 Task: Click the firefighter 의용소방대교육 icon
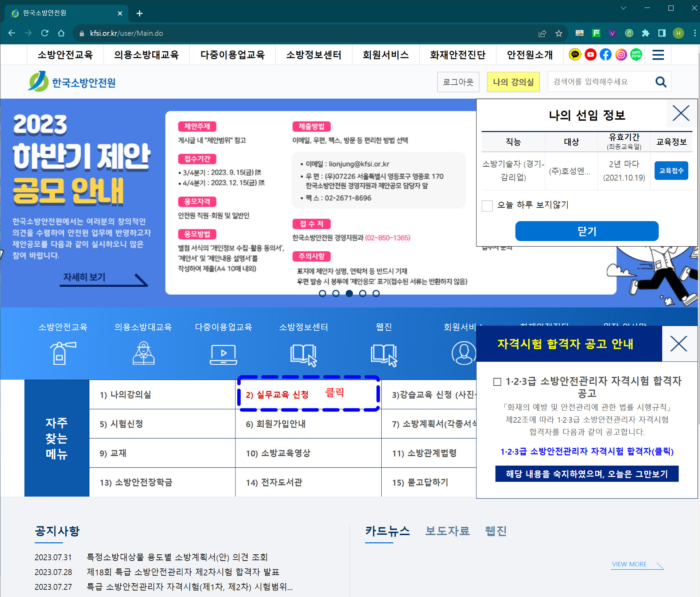(143, 353)
